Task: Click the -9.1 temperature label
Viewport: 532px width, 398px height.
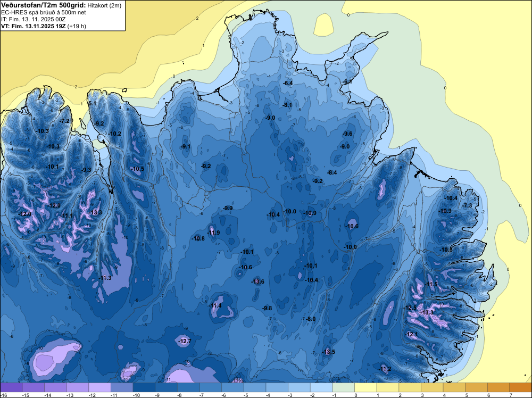Action: coord(186,146)
